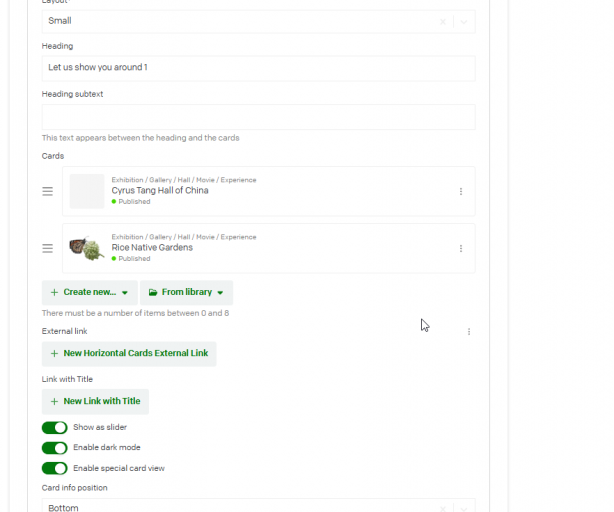Select the Cyrus Tang Hall of China card title
This screenshot has height=512, width=614.
pyautogui.click(x=160, y=191)
